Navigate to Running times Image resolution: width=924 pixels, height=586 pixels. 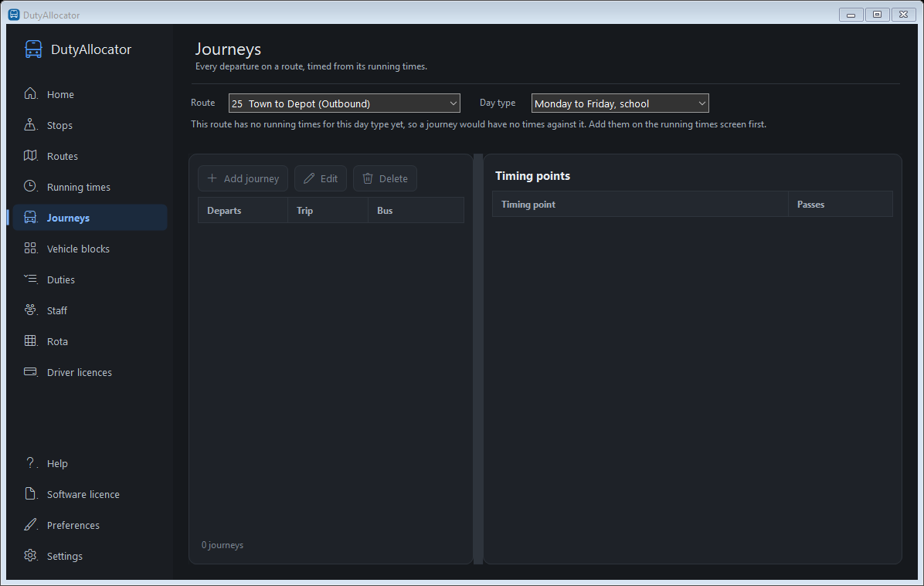[90, 187]
